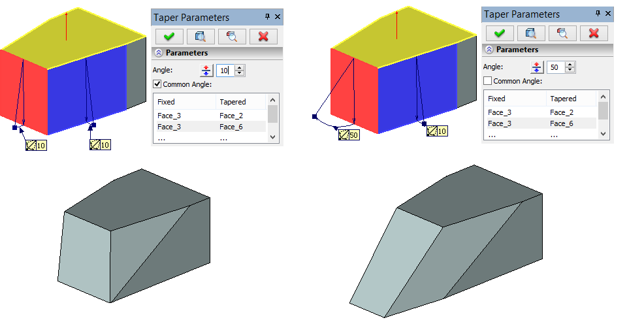Image resolution: width=644 pixels, height=320 pixels.
Task: Decrease angle using spinner next to 50
Action: click(570, 70)
